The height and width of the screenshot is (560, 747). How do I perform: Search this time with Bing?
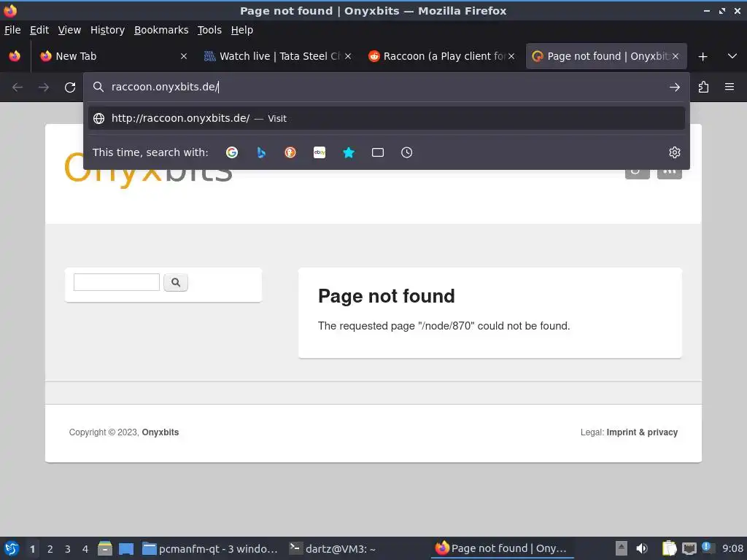point(261,152)
